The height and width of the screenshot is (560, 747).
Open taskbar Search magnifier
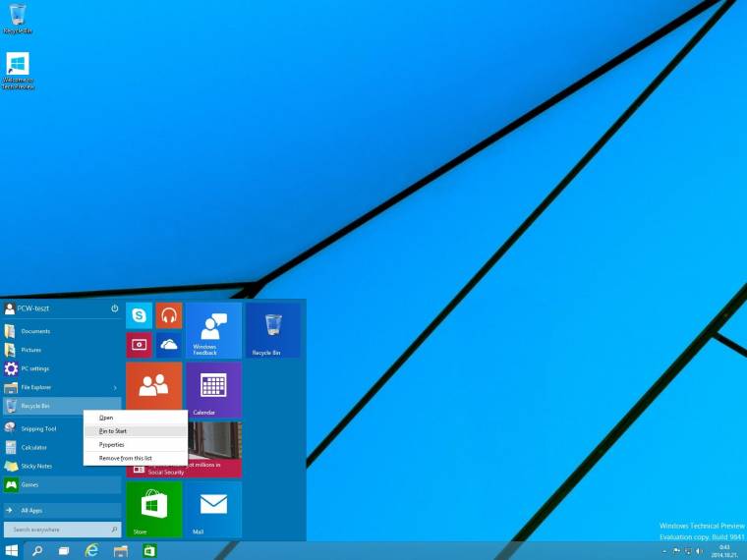point(37,551)
